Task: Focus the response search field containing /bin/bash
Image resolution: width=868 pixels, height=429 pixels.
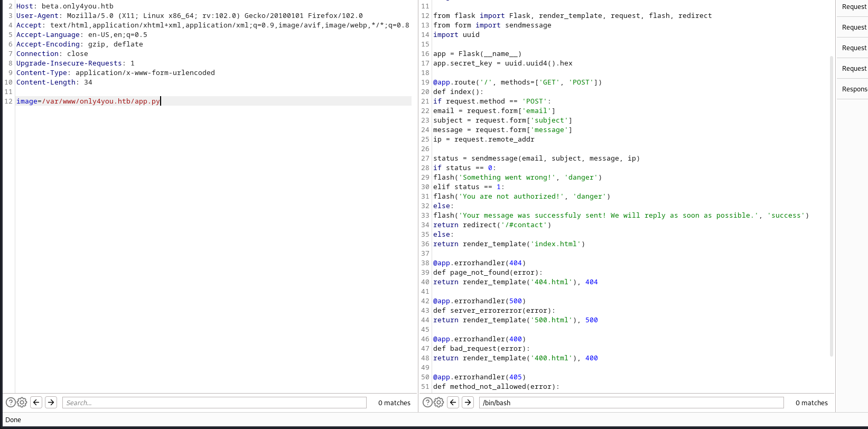Action: pyautogui.click(x=631, y=403)
